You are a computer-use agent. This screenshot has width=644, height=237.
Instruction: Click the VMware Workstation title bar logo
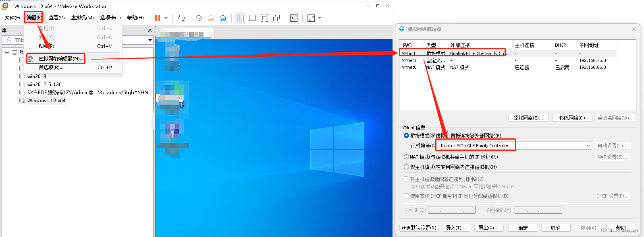point(5,6)
